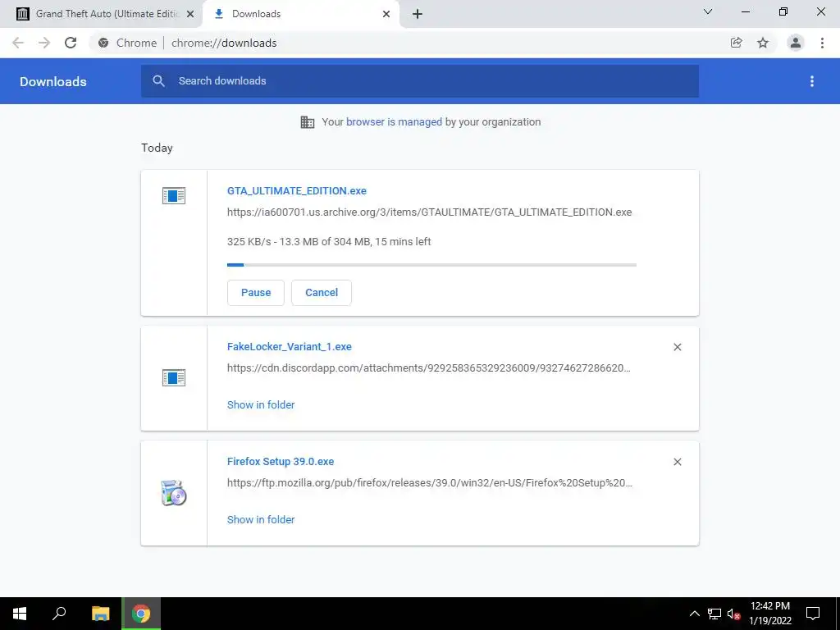Cancel the GTA download
Image resolution: width=840 pixels, height=630 pixels.
(x=322, y=293)
